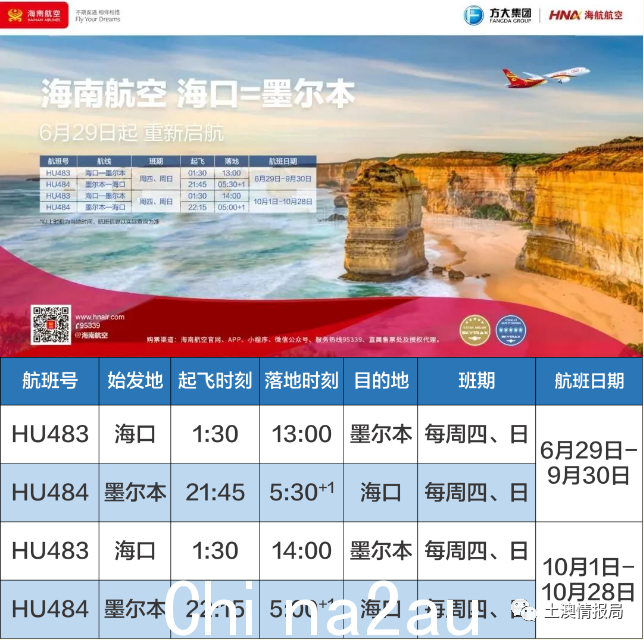This screenshot has height=640, width=644.
Task: Click HU484 in the 21:45 departure row
Action: [x=50, y=492]
